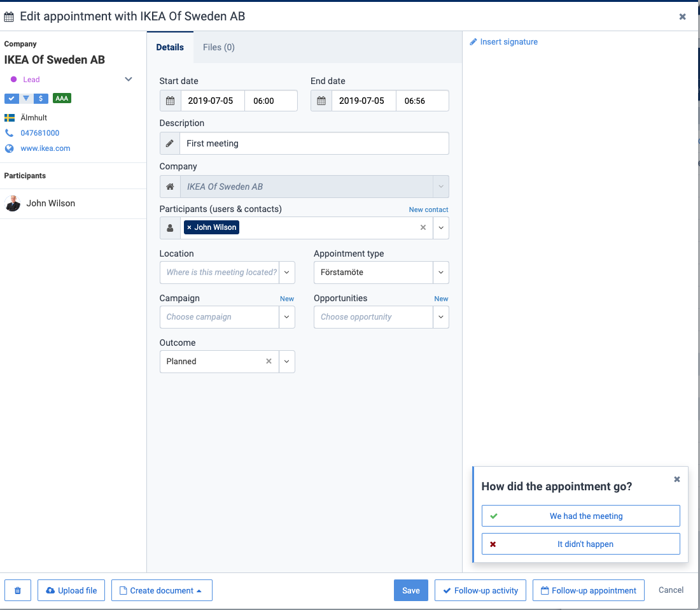Click the Swedish flag icon beside Älmhult

tap(10, 118)
